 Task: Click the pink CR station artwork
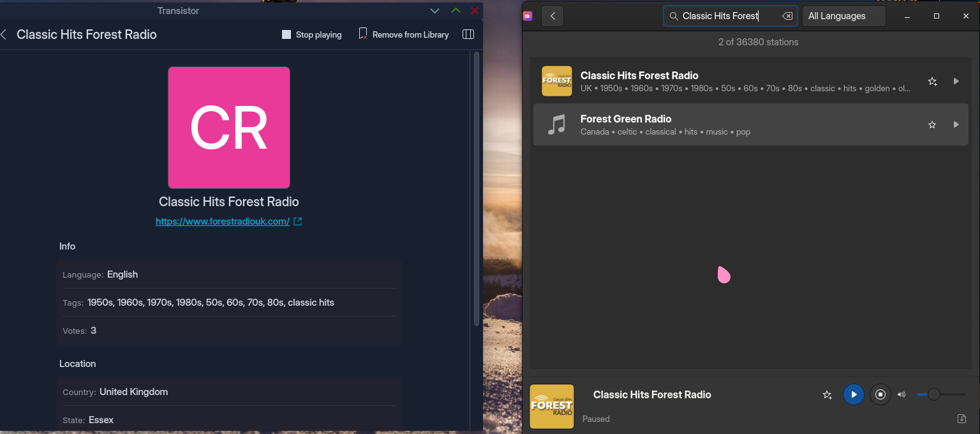pos(229,128)
